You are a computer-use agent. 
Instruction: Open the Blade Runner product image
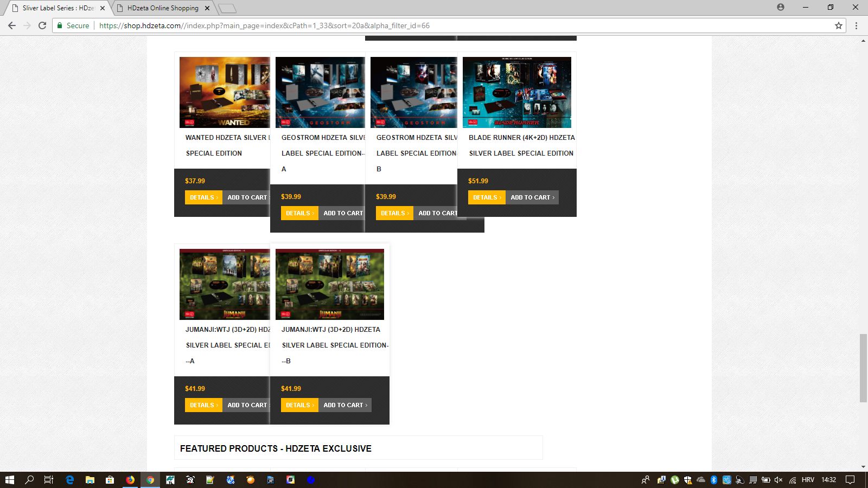pos(517,92)
